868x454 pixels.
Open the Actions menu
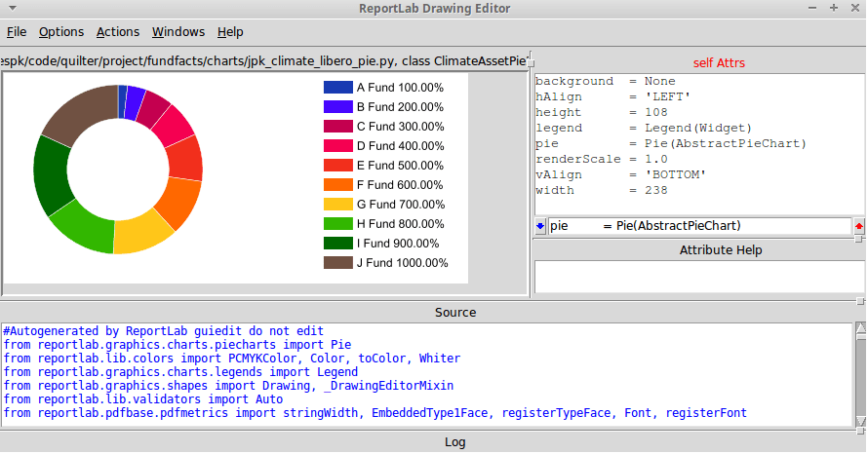(118, 32)
